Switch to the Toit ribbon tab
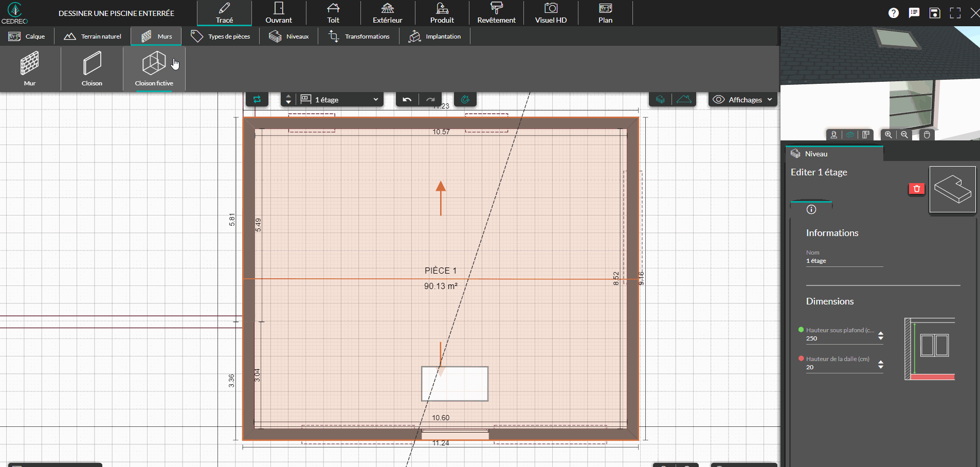 coord(333,13)
